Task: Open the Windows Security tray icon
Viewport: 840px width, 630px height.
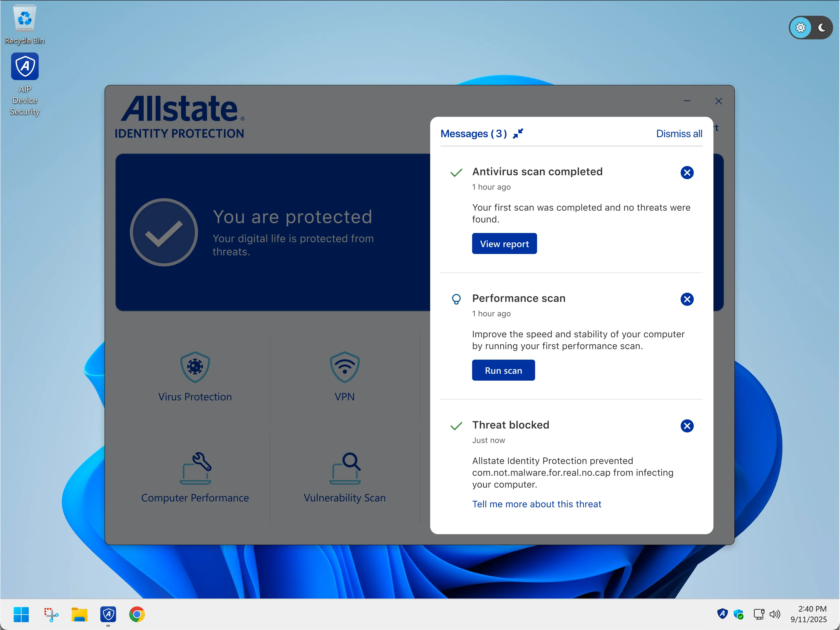Action: [738, 614]
